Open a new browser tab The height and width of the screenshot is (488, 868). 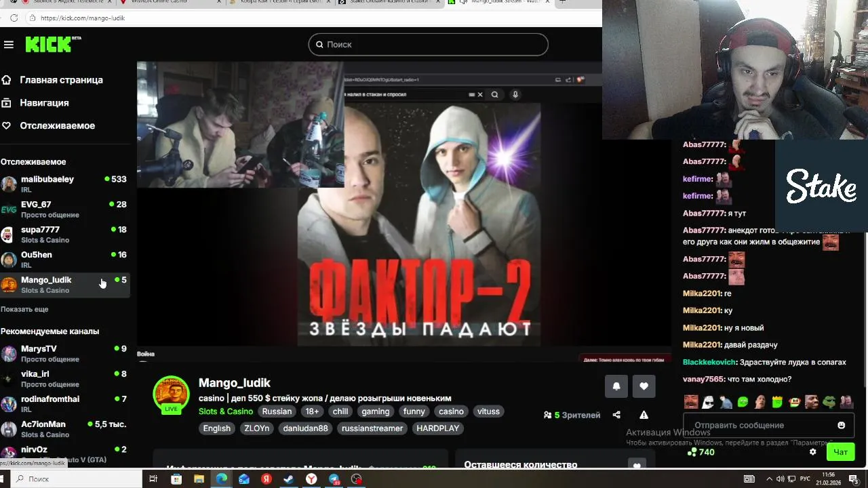click(x=562, y=1)
